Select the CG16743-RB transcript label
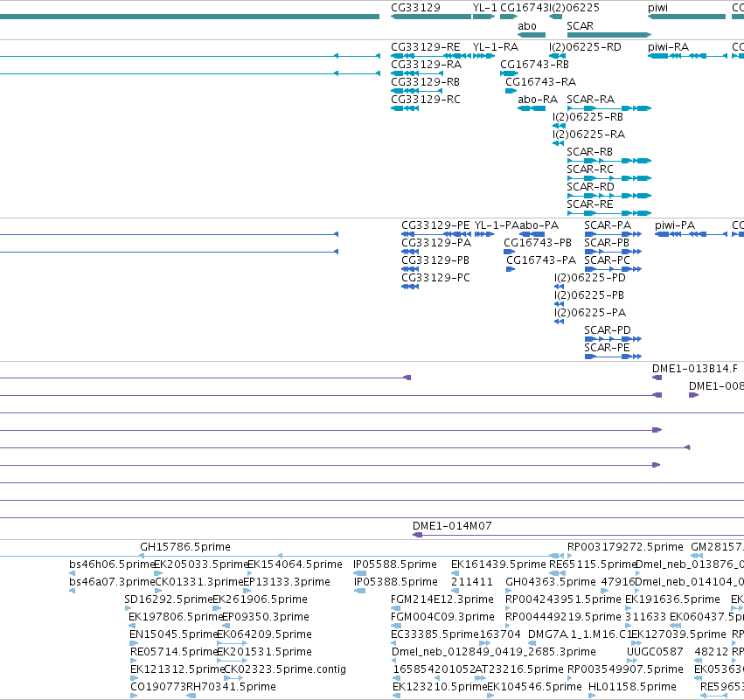Viewport: 744px width, 700px height. 534,65
